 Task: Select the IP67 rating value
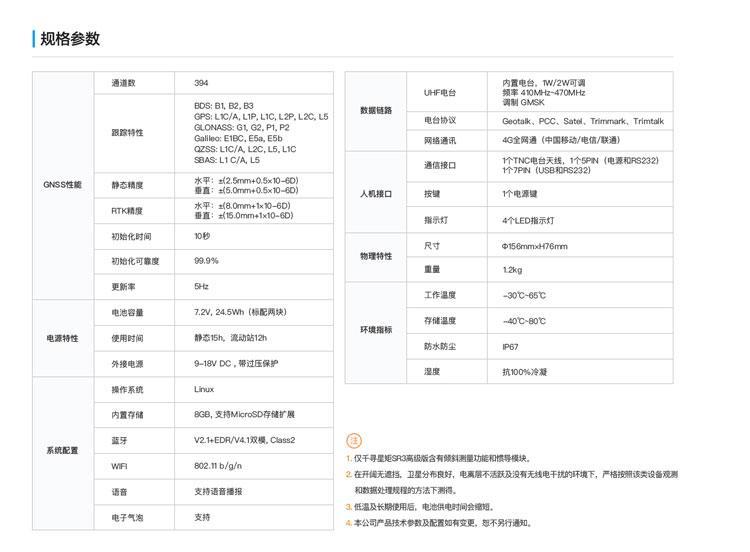pyautogui.click(x=510, y=347)
